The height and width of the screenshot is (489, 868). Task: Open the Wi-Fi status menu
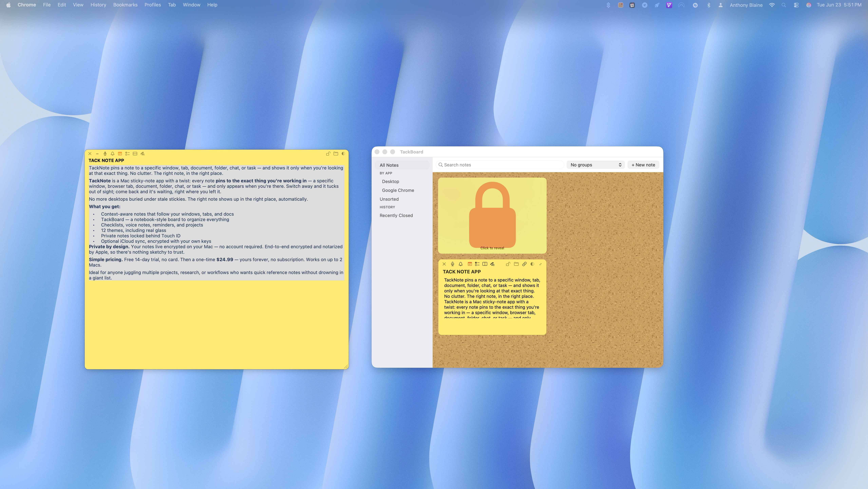[x=772, y=5]
